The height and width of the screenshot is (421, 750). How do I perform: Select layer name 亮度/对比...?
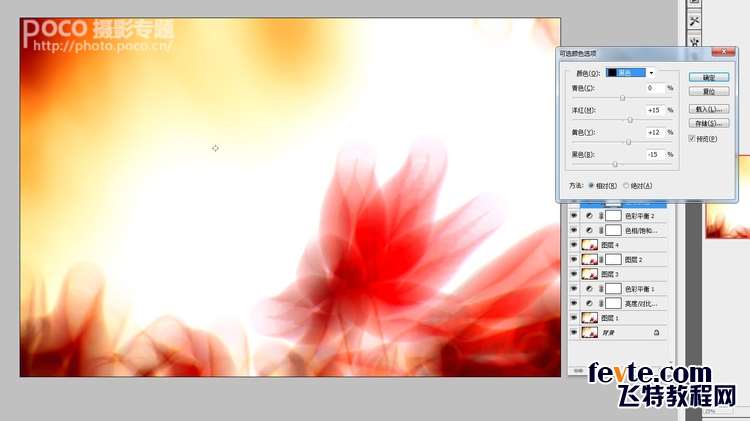(x=641, y=304)
